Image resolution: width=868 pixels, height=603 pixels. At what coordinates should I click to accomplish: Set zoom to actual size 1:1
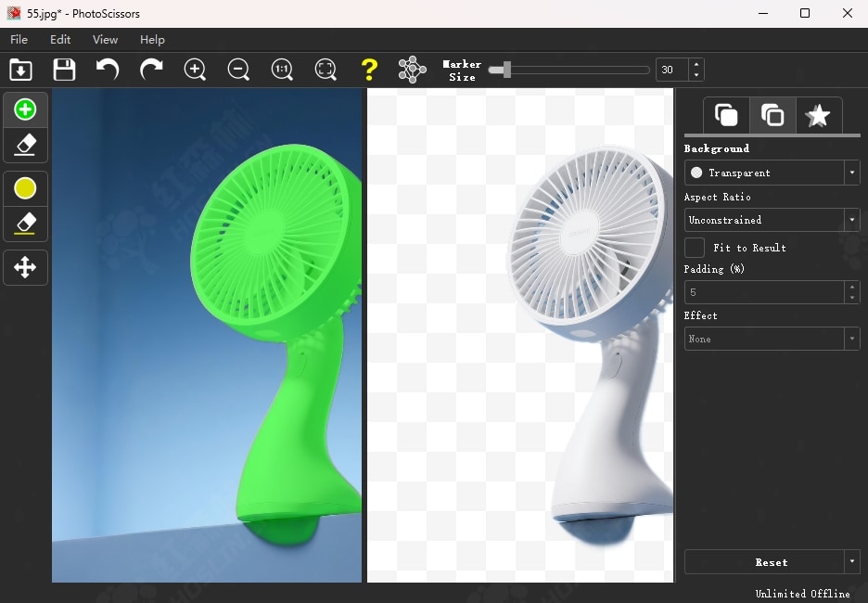click(x=282, y=70)
